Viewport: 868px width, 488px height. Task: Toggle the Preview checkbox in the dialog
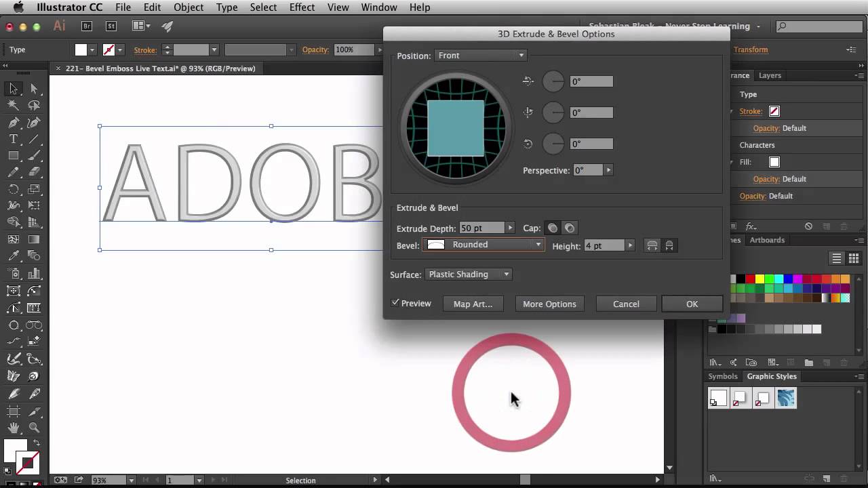[x=395, y=303]
